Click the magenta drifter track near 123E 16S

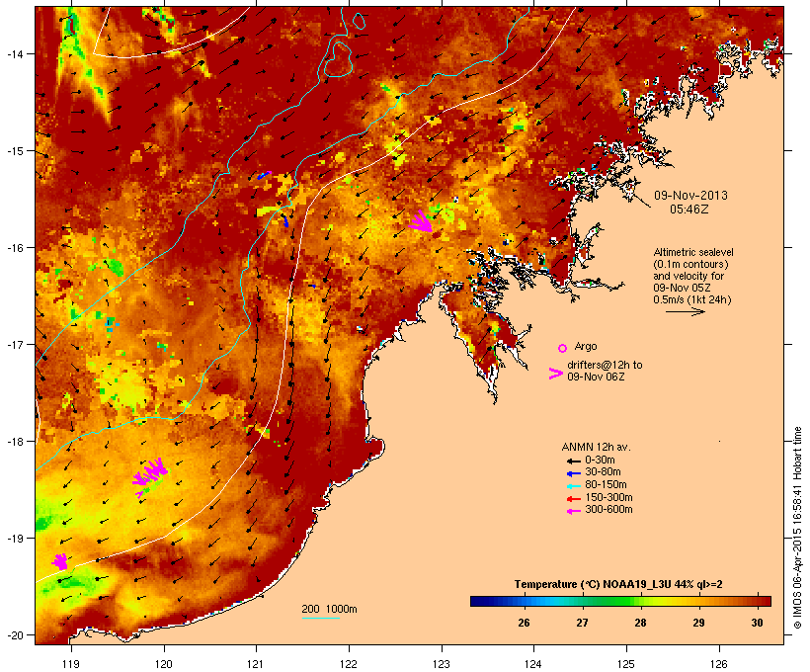click(x=421, y=221)
